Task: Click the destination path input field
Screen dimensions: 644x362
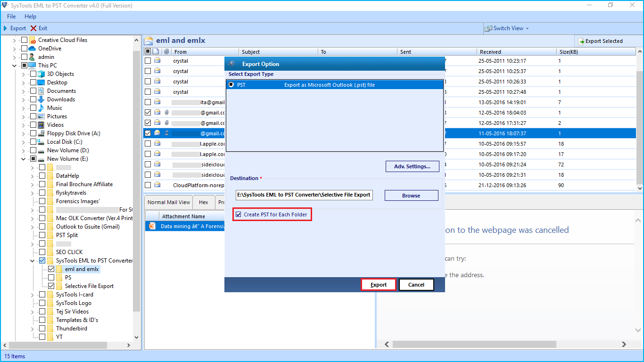Action: tap(304, 195)
